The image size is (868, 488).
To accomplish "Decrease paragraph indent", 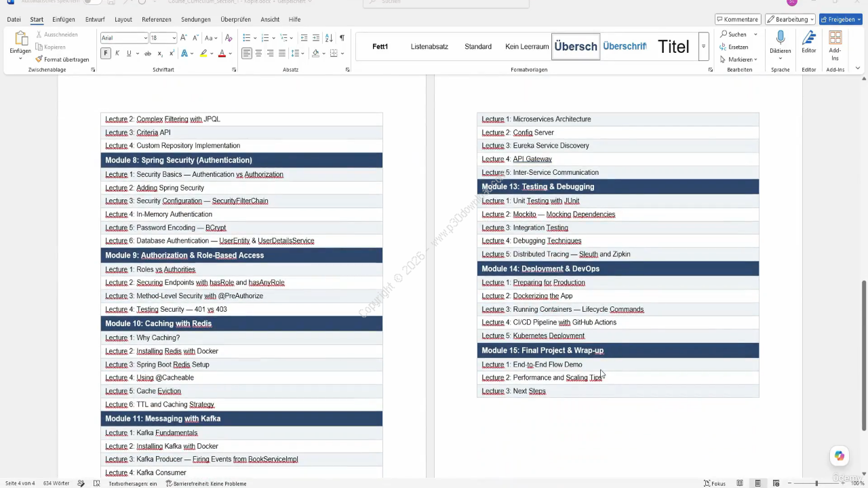I will coord(304,38).
